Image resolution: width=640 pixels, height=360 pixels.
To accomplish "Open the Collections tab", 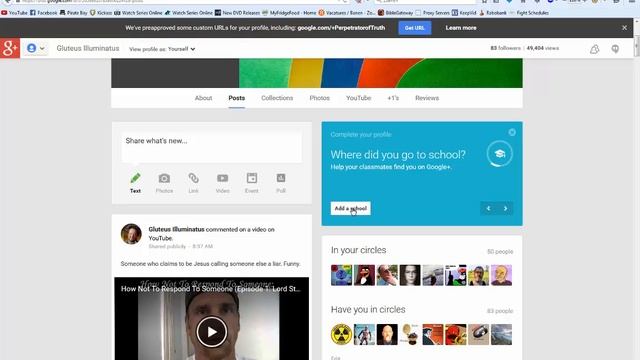I will tap(277, 98).
